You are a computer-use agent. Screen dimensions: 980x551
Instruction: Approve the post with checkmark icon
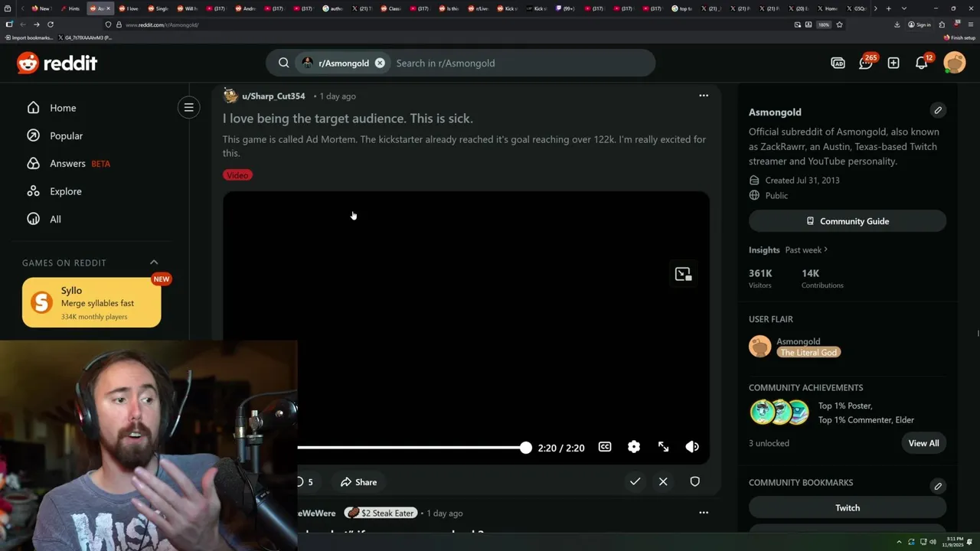635,481
